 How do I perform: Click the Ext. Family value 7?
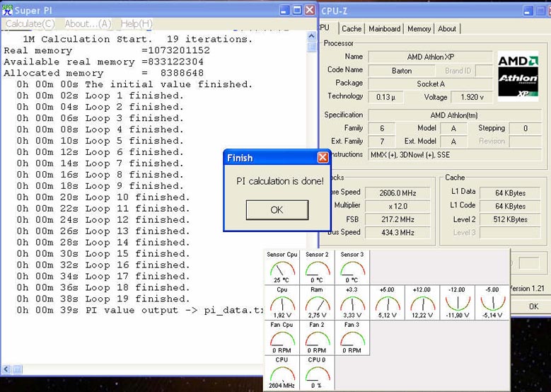click(382, 142)
